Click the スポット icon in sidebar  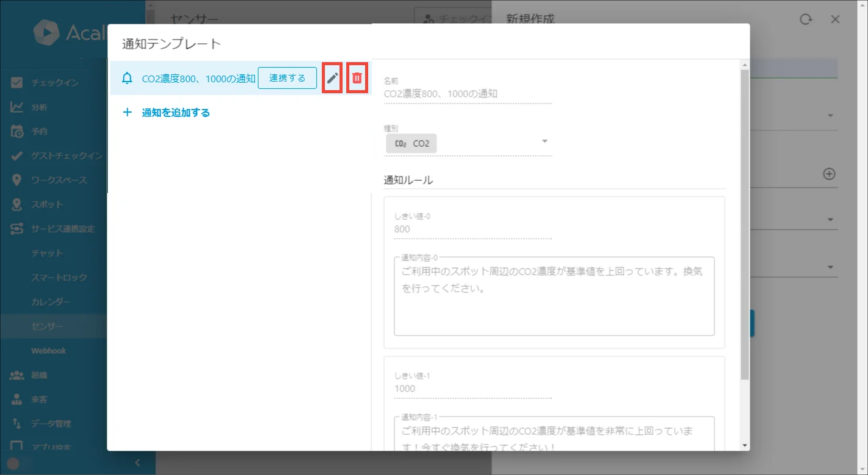coord(17,205)
